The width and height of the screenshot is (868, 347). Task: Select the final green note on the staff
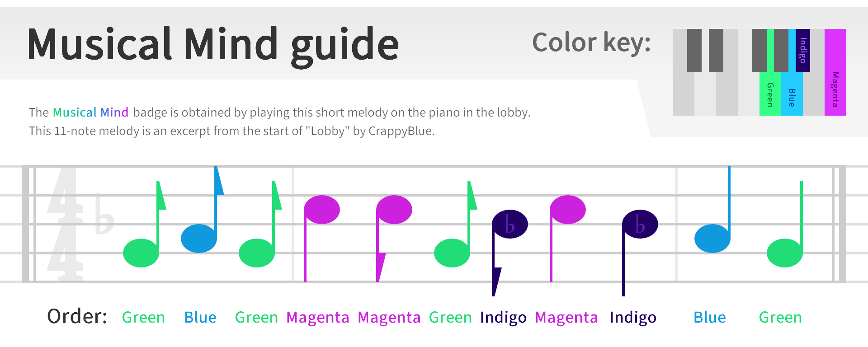[785, 253]
